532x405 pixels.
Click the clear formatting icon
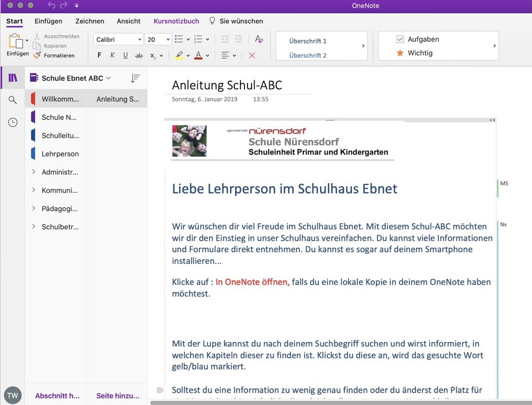[259, 39]
